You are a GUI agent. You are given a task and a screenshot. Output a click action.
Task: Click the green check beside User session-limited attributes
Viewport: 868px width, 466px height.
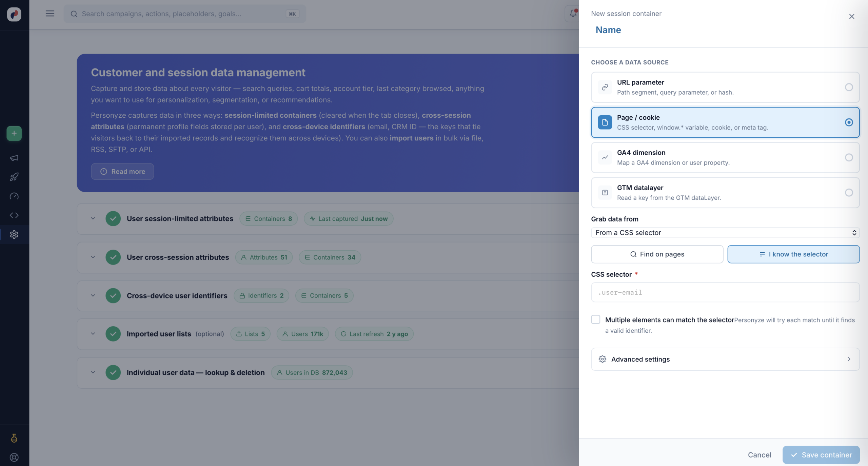[113, 219]
